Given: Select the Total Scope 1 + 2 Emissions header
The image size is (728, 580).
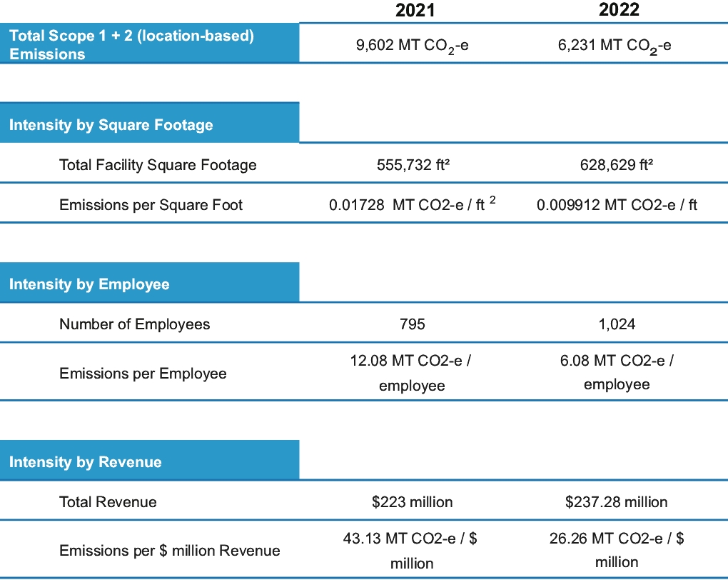Looking at the screenshot, I should coord(131,44).
